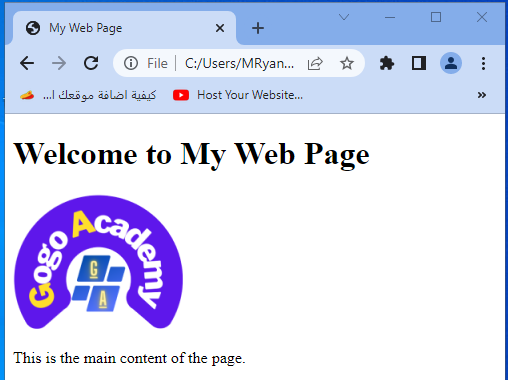View site information icon next to File
This screenshot has width=508, height=380.
pos(131,63)
